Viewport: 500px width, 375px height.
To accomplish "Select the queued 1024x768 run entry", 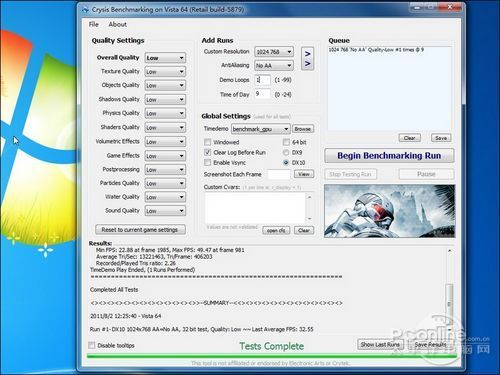I will coord(376,50).
